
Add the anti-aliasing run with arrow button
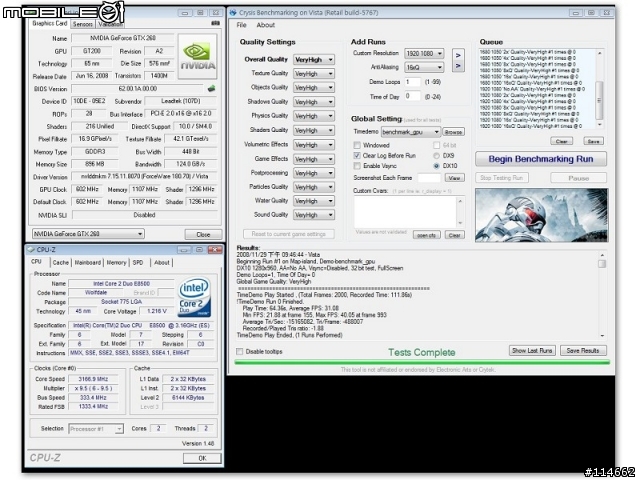[x=458, y=66]
